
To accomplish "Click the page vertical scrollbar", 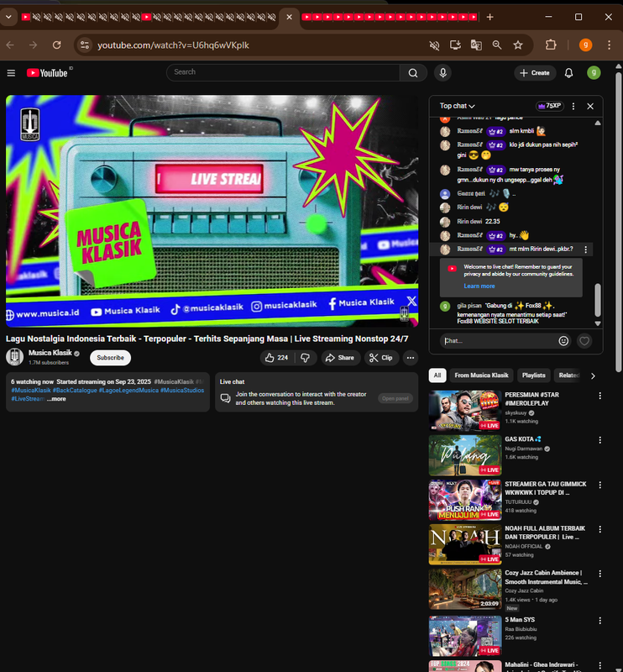I will point(618,221).
